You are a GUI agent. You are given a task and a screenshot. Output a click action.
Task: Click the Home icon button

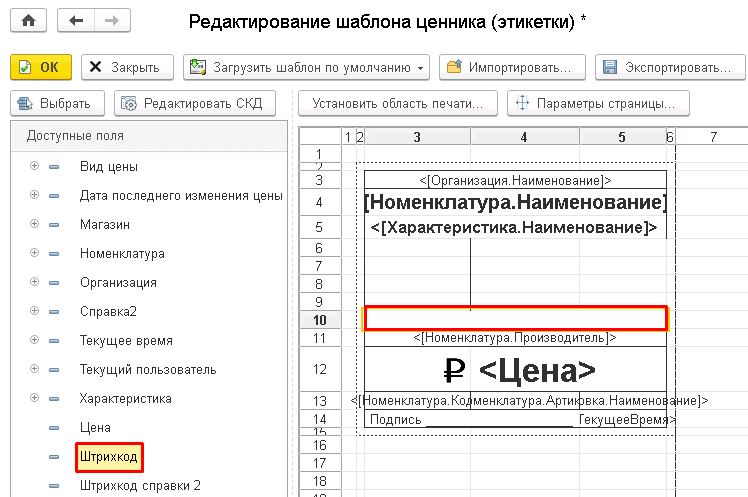[28, 20]
